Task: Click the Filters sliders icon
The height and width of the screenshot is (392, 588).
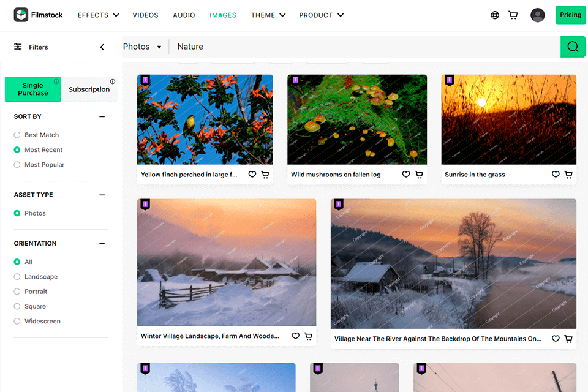Action: point(18,47)
